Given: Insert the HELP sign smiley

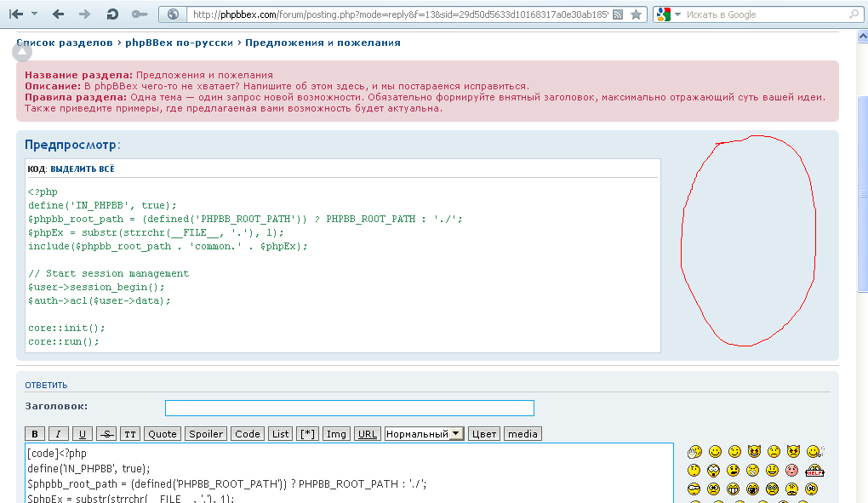Looking at the screenshot, I should (x=814, y=471).
